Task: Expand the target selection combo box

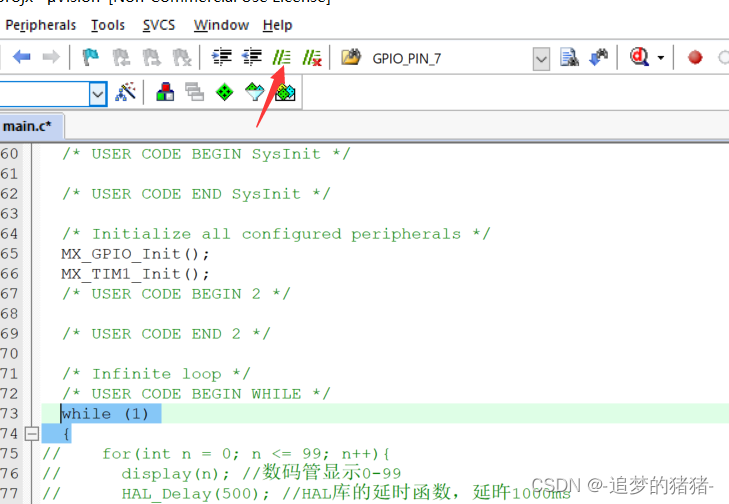Action: tap(98, 94)
